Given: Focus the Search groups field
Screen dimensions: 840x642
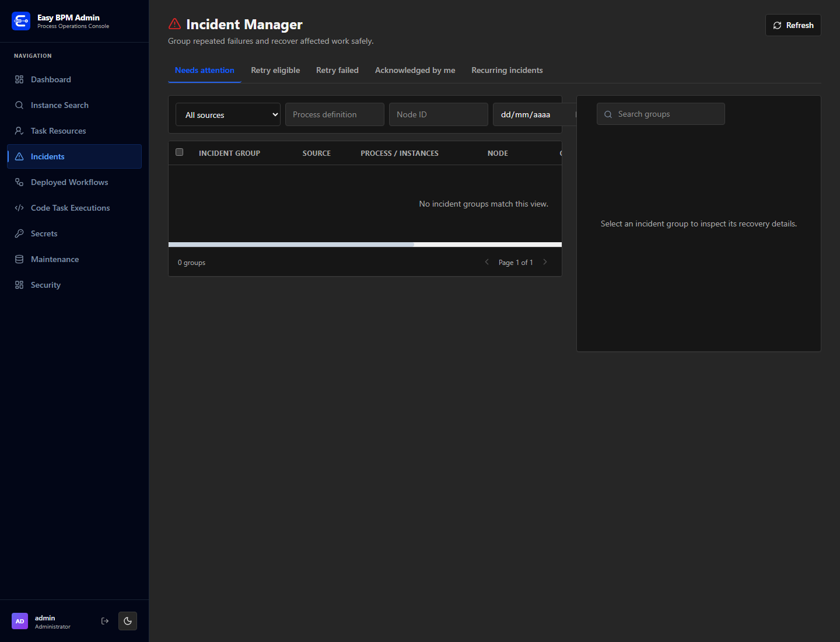Looking at the screenshot, I should point(661,114).
